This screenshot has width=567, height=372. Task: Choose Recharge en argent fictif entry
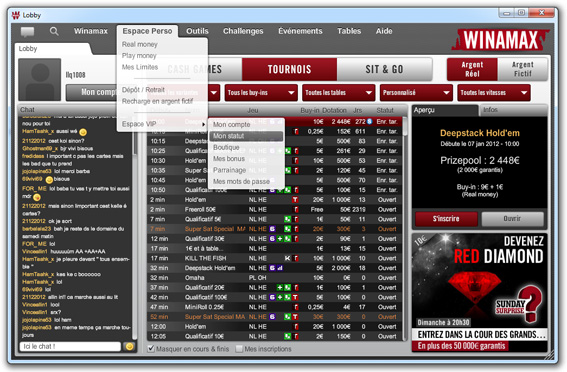pyautogui.click(x=157, y=101)
